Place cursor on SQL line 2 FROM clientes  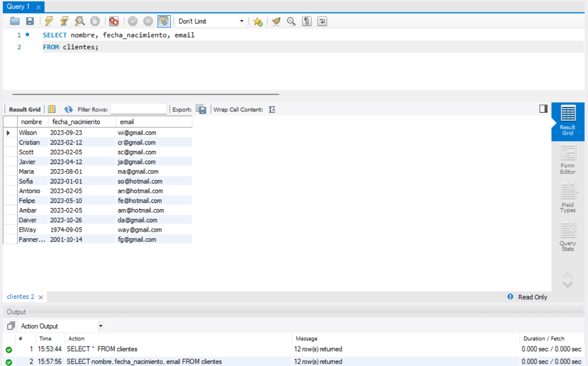[70, 47]
